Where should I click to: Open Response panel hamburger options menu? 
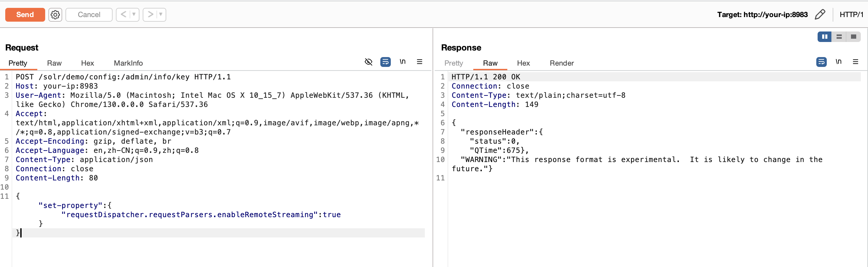click(855, 62)
